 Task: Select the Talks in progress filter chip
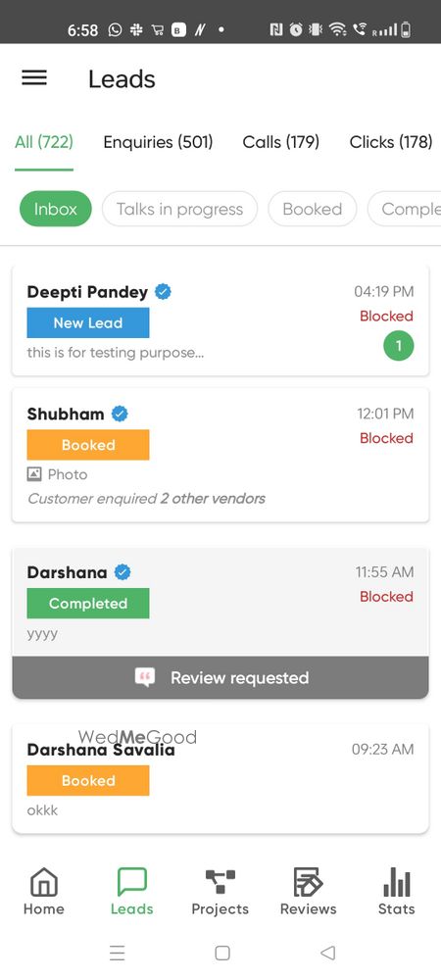pos(179,209)
